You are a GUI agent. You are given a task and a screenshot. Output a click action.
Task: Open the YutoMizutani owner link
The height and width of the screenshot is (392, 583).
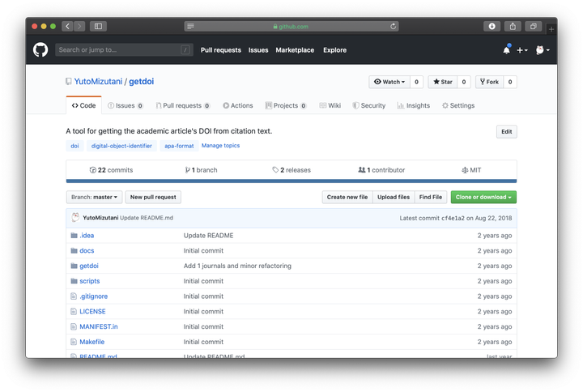point(98,82)
